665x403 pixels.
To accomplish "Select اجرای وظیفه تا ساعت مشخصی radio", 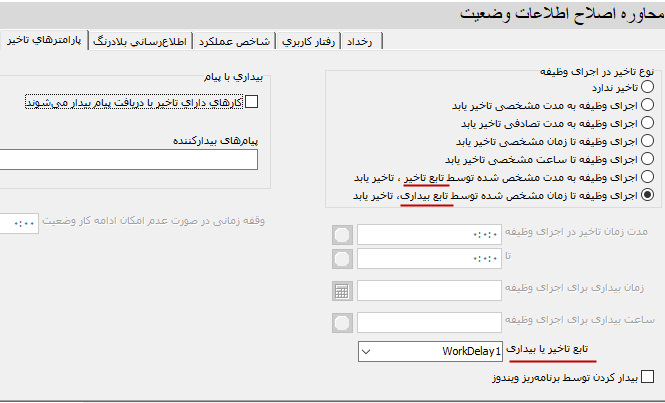I will [x=647, y=159].
